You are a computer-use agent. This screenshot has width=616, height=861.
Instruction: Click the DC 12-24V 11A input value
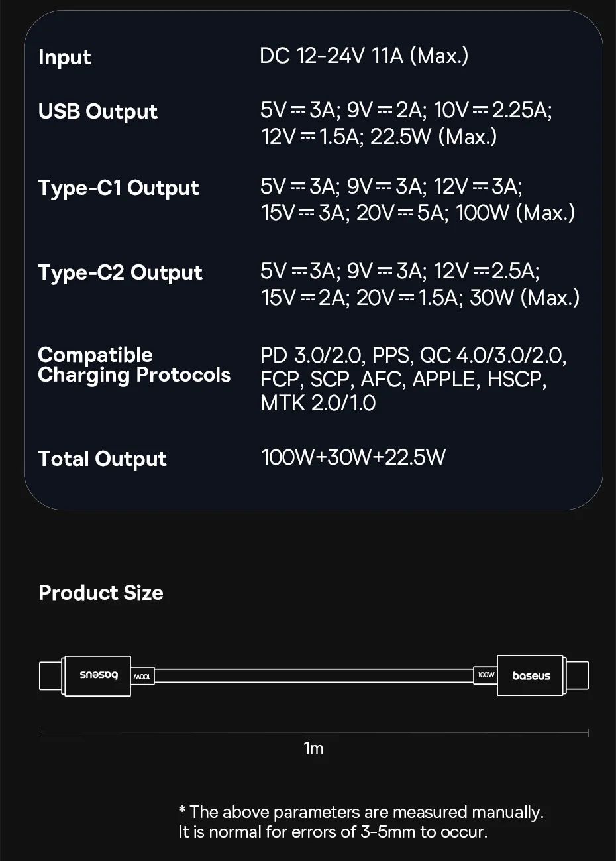pos(364,56)
